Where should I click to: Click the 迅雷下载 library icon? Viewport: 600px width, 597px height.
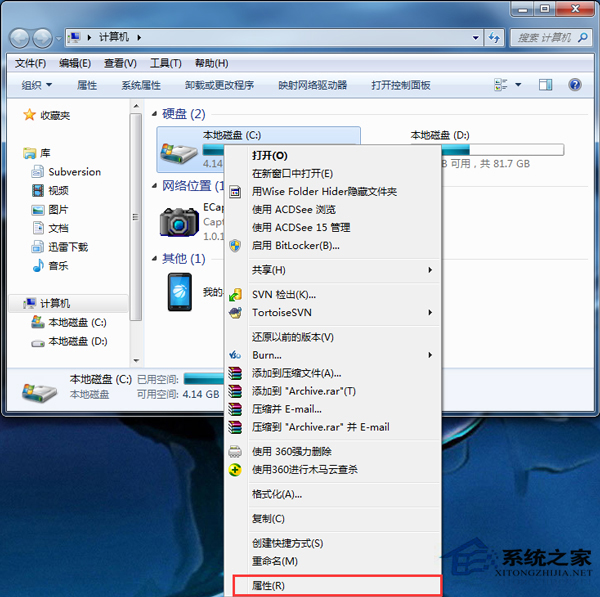tap(38, 247)
